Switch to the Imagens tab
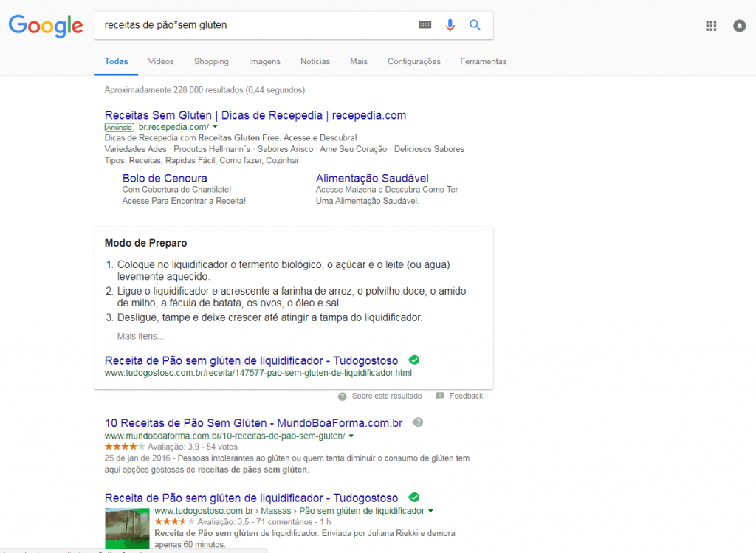 pyautogui.click(x=264, y=61)
